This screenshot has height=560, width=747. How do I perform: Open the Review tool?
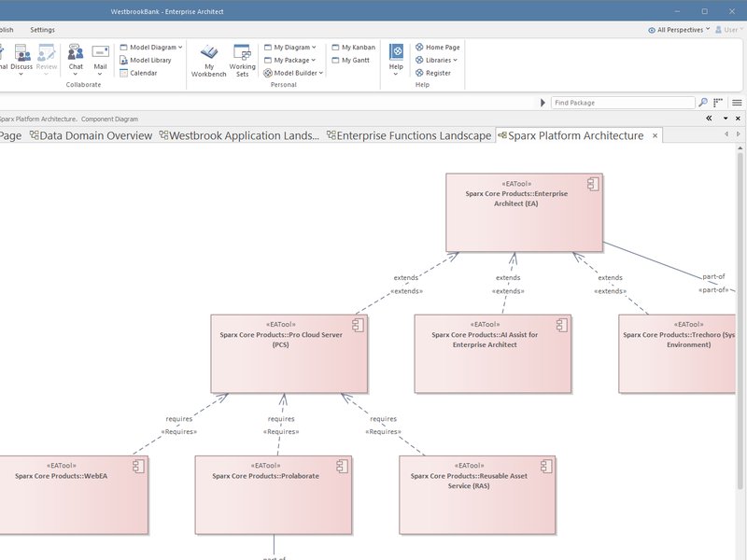point(47,59)
